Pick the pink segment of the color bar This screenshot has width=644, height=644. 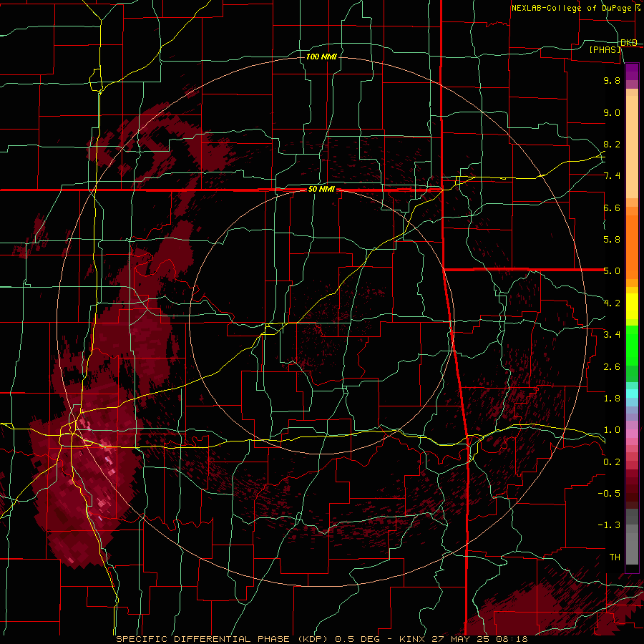[x=632, y=434]
